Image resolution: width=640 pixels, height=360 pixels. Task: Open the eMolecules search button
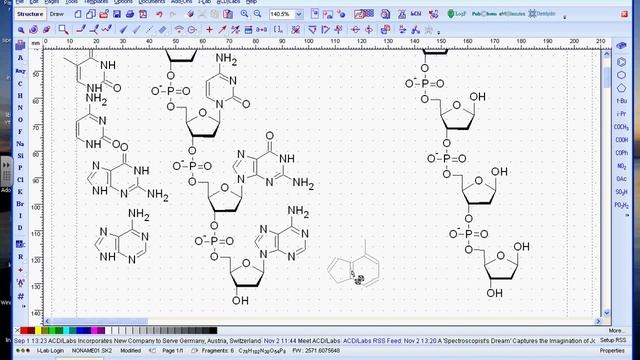(512, 14)
